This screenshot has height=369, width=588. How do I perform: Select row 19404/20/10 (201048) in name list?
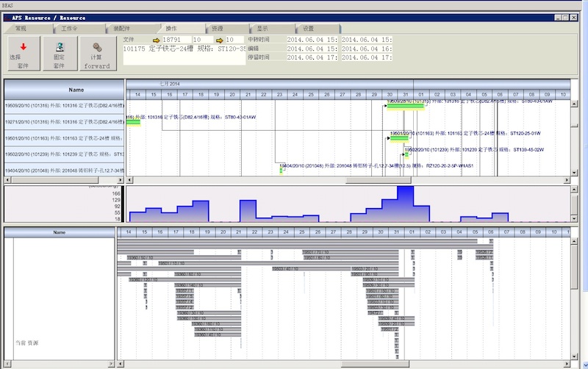[x=64, y=171]
